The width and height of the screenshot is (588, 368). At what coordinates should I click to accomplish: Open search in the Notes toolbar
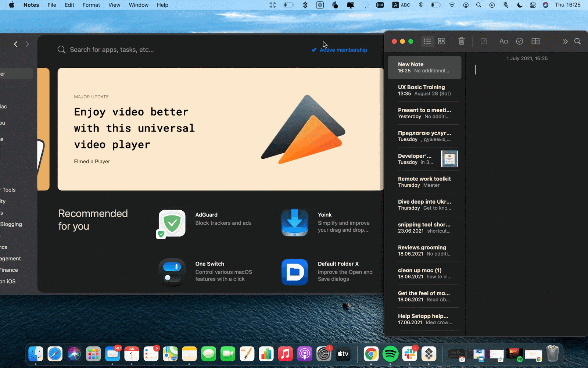tap(577, 41)
